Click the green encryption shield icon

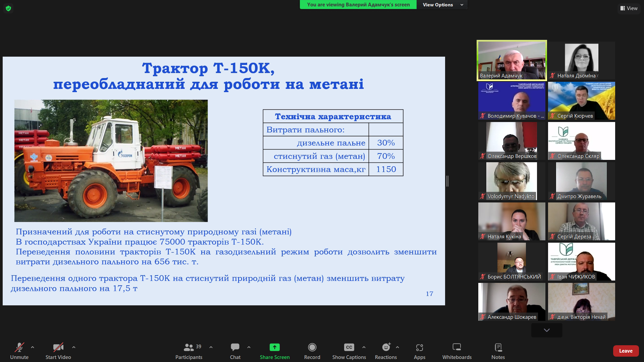pyautogui.click(x=8, y=8)
